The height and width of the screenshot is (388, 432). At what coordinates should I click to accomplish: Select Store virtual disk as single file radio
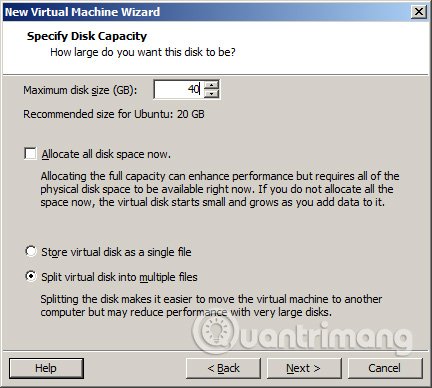click(31, 251)
